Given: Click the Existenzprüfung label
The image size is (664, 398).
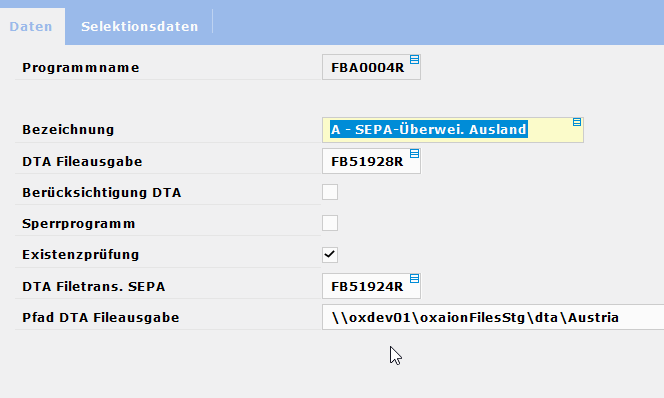Looking at the screenshot, I should [x=80, y=255].
